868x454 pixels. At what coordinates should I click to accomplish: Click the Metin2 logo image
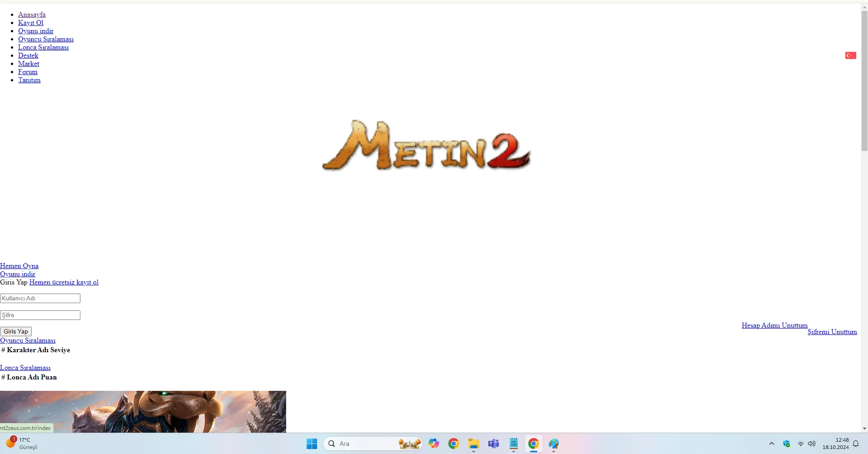pyautogui.click(x=426, y=146)
